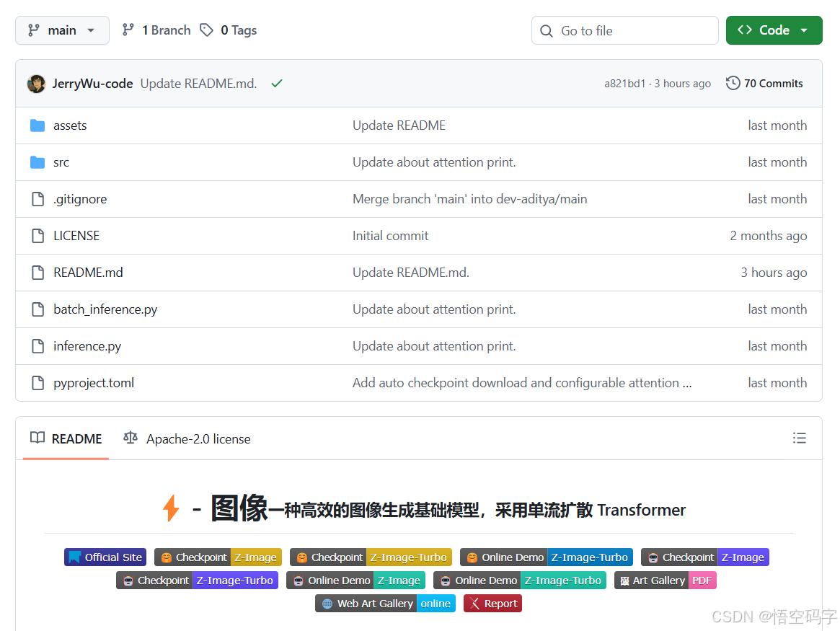The image size is (840, 631).
Task: Open the .gitignore file
Action: [x=80, y=199]
